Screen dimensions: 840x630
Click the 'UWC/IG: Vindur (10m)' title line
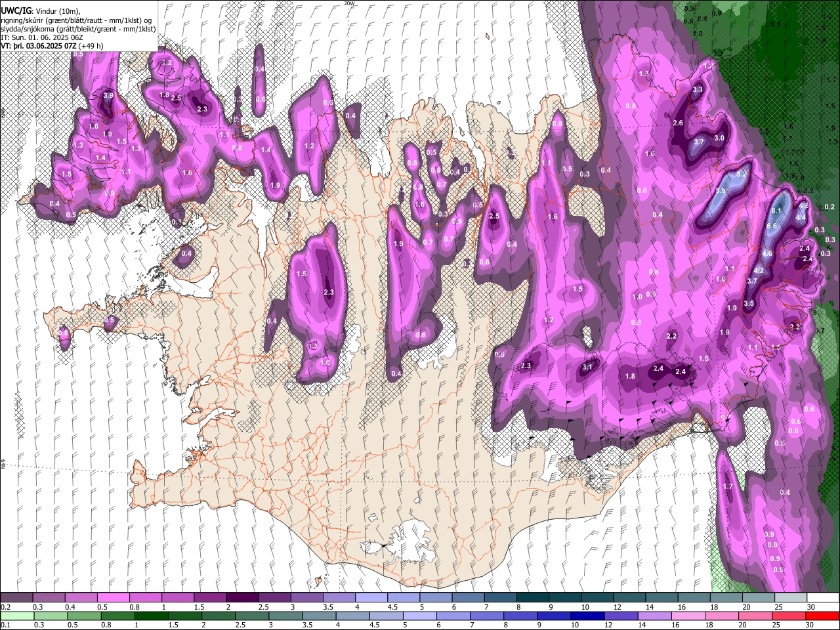coord(41,11)
